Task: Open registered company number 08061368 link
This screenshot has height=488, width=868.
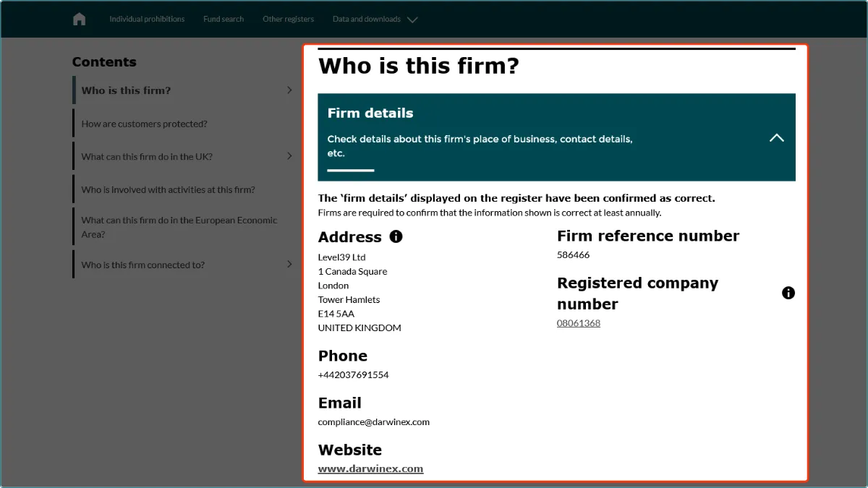Action: point(578,323)
